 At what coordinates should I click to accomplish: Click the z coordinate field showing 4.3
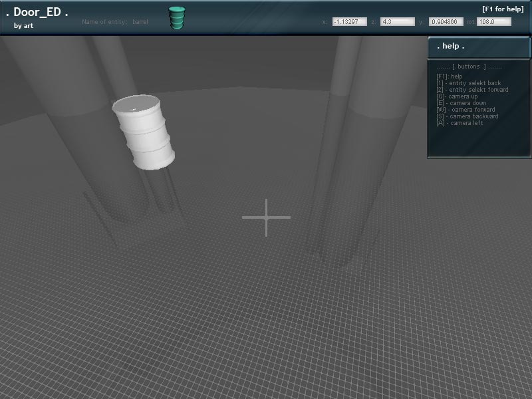pyautogui.click(x=397, y=22)
